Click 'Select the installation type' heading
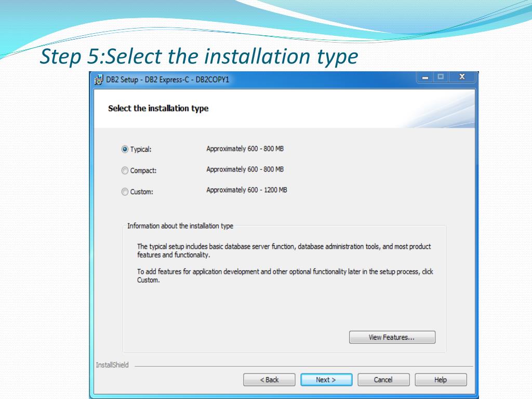 coord(158,108)
